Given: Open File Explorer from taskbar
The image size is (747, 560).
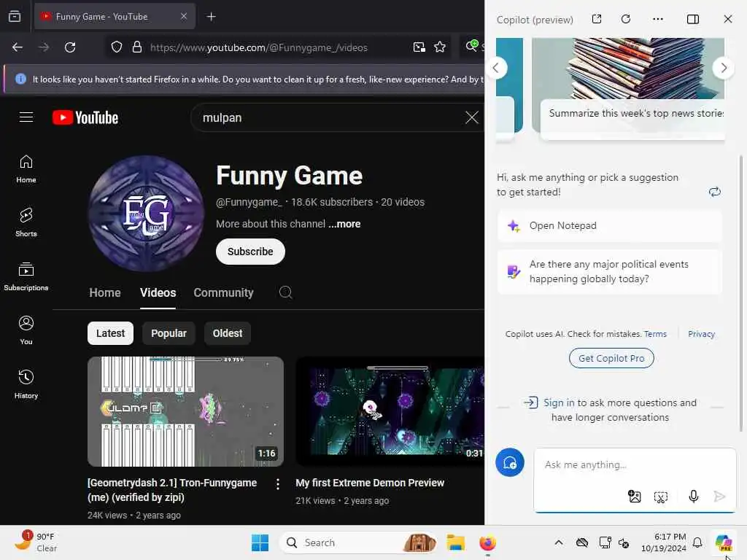Looking at the screenshot, I should (x=455, y=542).
